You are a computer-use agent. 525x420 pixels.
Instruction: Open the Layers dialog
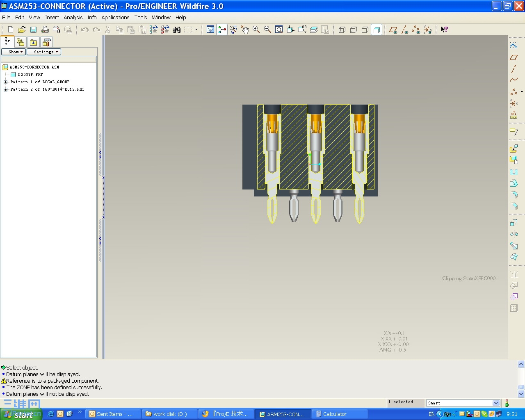(314, 30)
